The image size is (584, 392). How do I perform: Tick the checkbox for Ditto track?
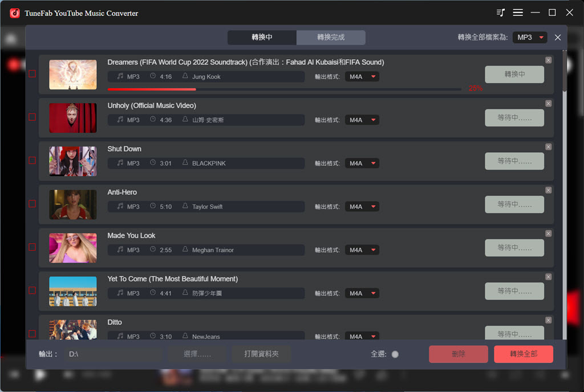(x=33, y=334)
